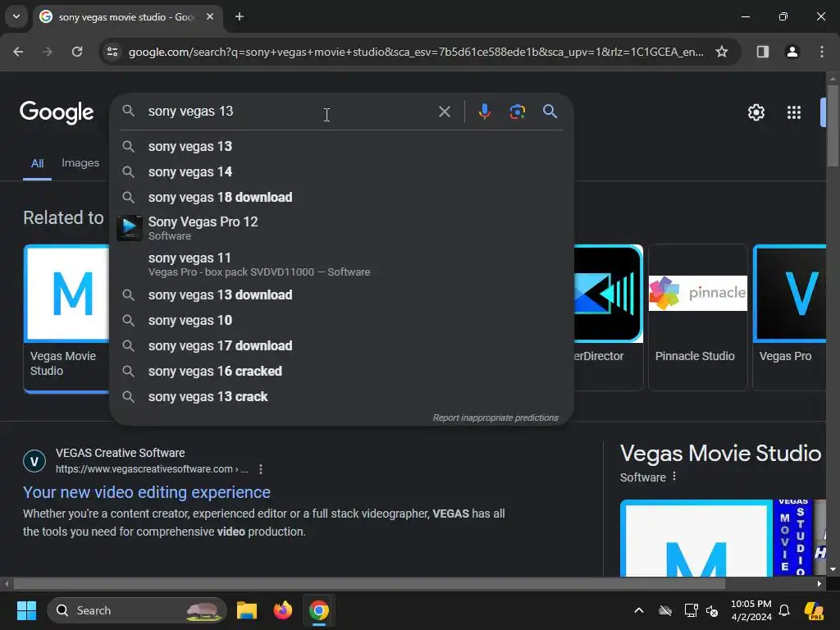The width and height of the screenshot is (840, 630).
Task: Open Your new video editing experience result
Action: point(147,492)
